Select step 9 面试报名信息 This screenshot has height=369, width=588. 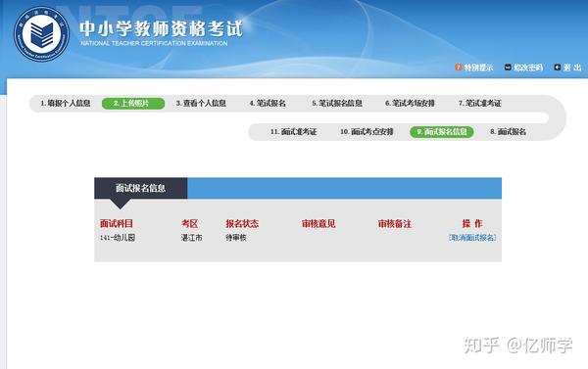[x=442, y=132]
